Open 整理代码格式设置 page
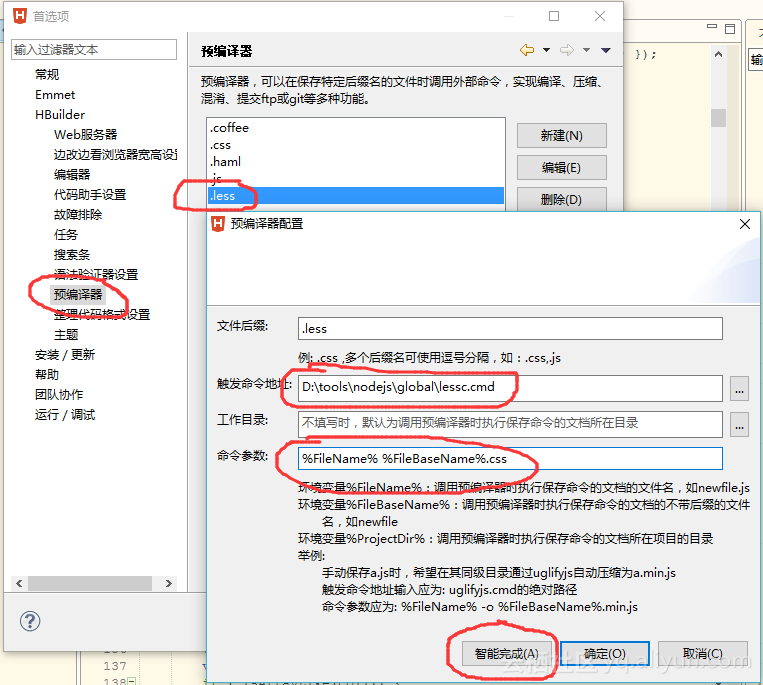This screenshot has height=685, width=763. tap(102, 314)
